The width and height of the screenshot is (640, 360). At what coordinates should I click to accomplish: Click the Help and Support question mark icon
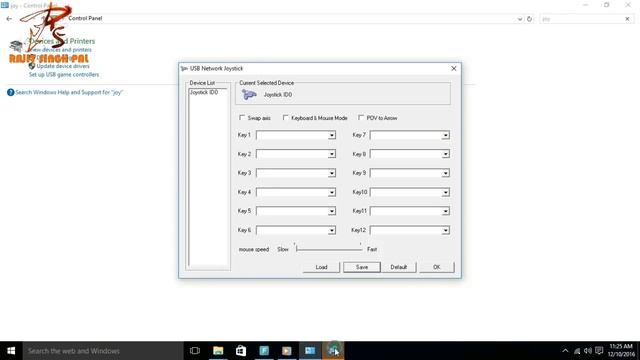(x=11, y=93)
